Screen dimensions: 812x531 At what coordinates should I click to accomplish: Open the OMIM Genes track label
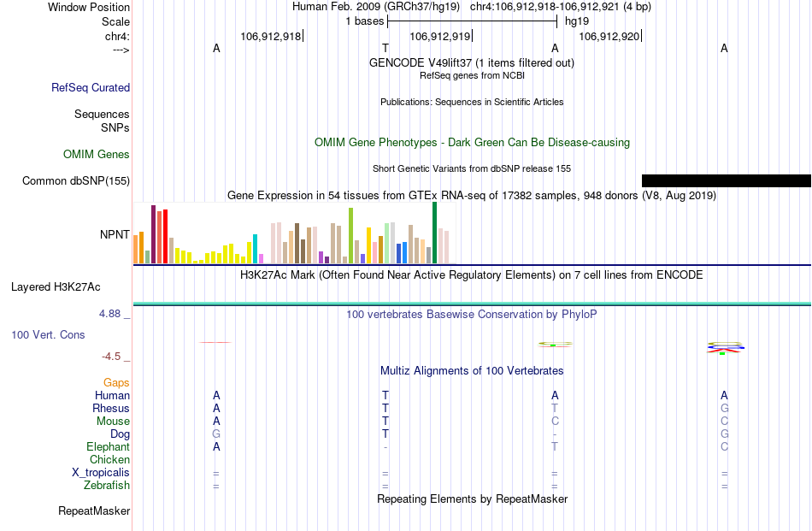point(97,155)
